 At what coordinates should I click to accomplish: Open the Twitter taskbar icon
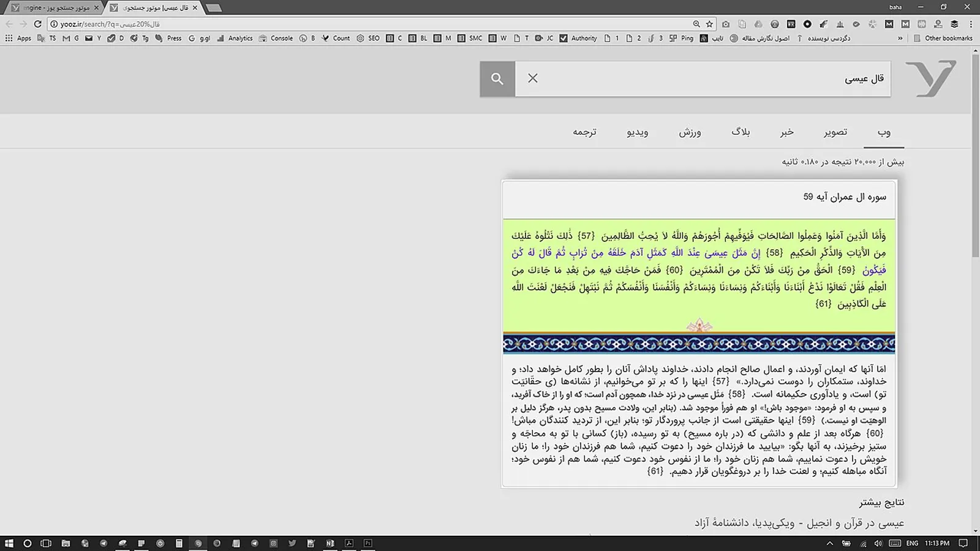(x=292, y=543)
